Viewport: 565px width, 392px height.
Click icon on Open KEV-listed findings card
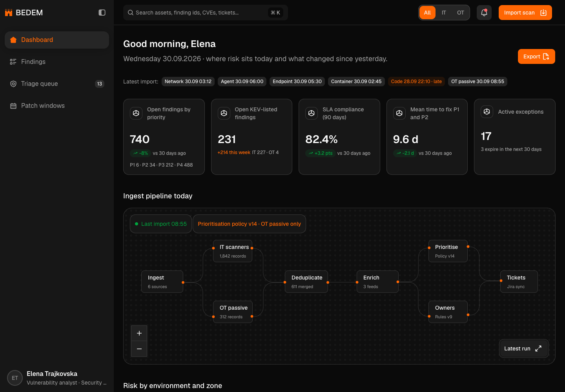point(224,113)
